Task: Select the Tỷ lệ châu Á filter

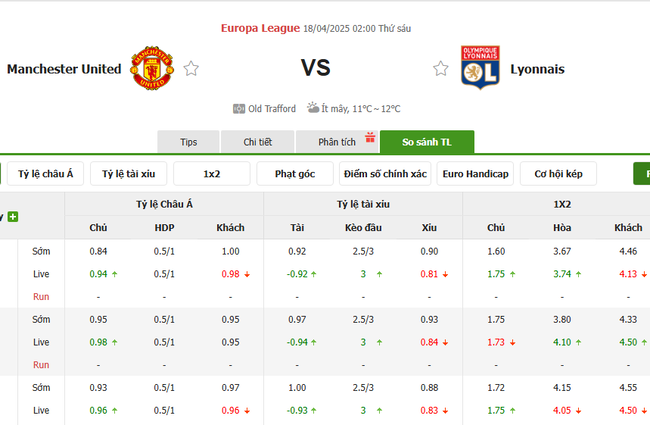Action: point(46,174)
